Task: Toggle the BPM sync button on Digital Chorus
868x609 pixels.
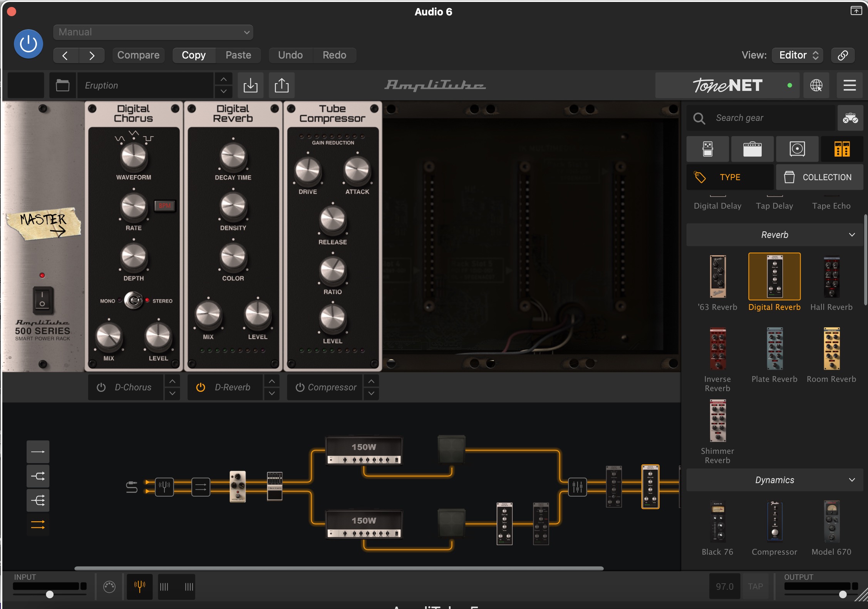Action: pos(165,206)
